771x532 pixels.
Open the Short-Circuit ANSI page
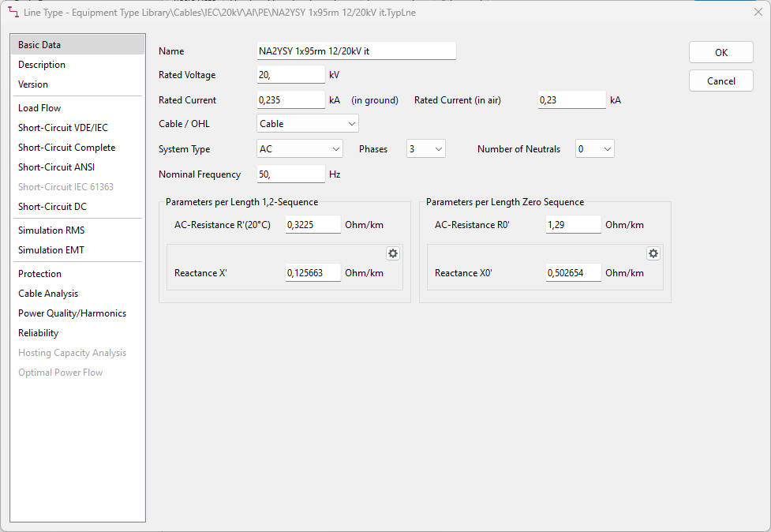[x=55, y=167]
